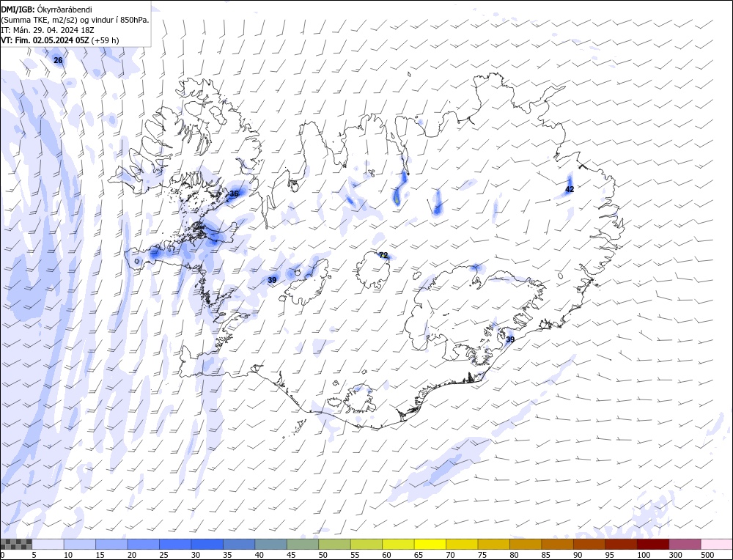This screenshot has width=733, height=560.
Task: Click the legend tick label '5'
Action: 34,555
